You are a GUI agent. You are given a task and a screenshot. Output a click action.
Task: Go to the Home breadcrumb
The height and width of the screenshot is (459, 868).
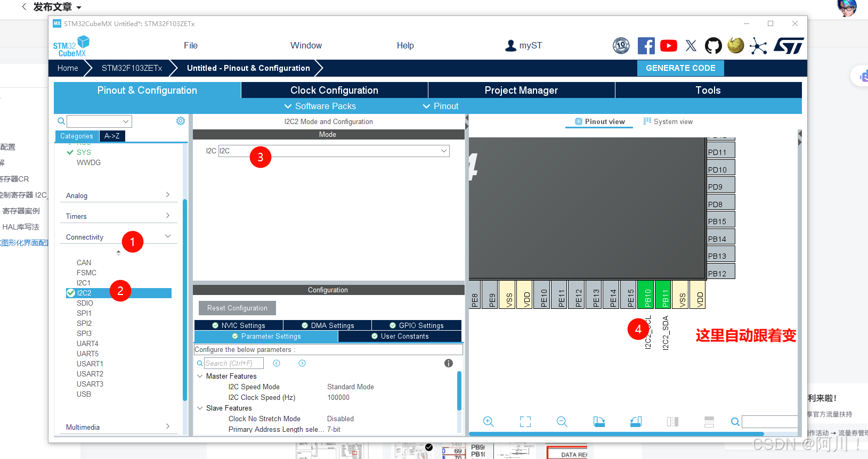coord(68,68)
